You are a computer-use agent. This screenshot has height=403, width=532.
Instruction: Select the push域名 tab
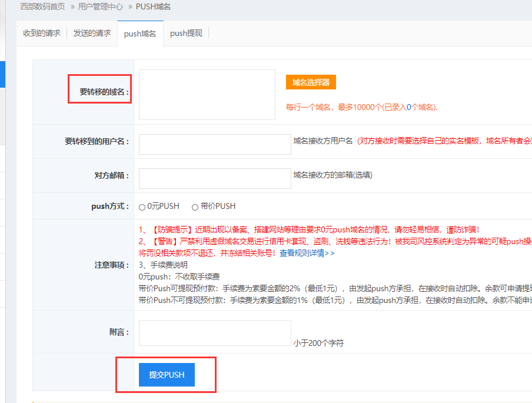140,34
